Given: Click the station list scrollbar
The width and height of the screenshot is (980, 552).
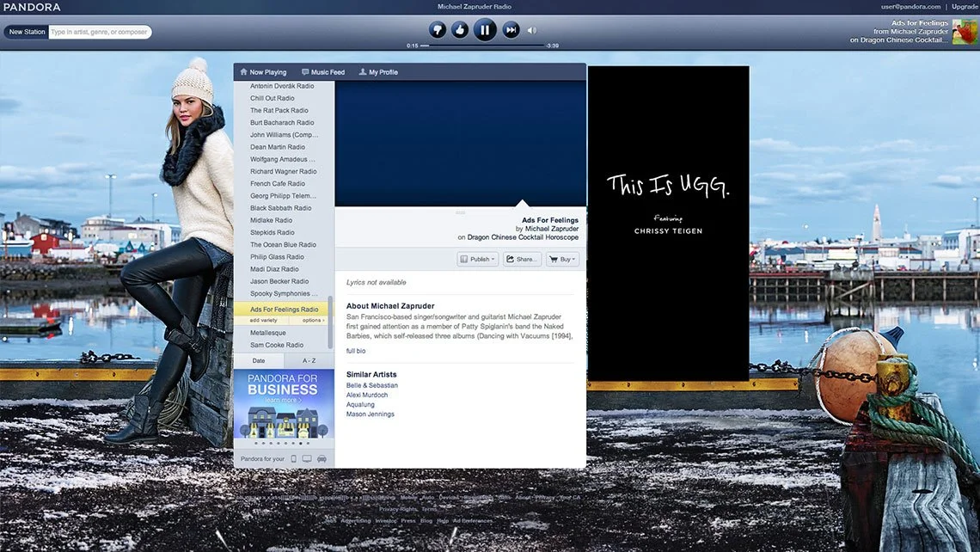Looking at the screenshot, I should tap(330, 322).
